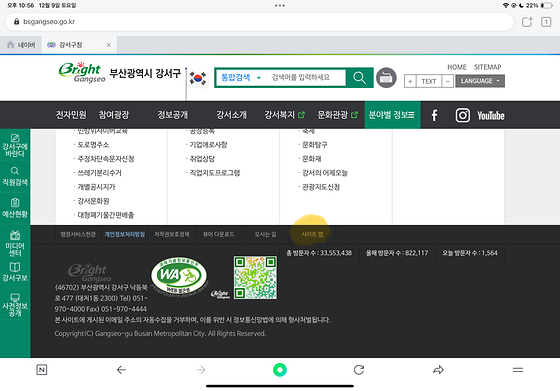Tap the browser back arrow
This screenshot has width=560, height=391.
121,370
